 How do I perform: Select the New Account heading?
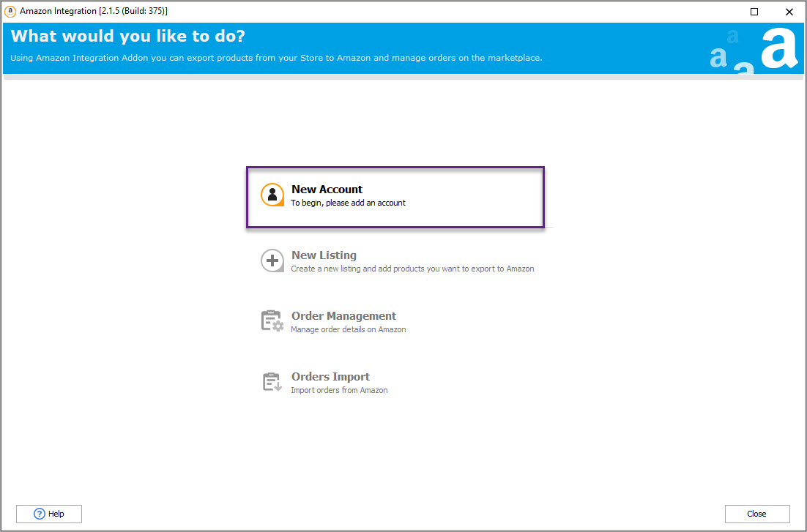point(327,190)
